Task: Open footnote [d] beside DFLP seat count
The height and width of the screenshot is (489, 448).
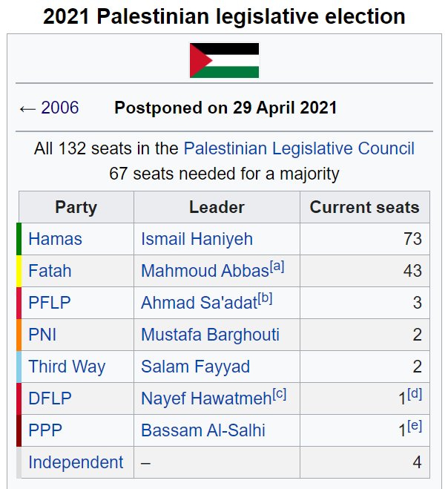Action: [x=415, y=394]
